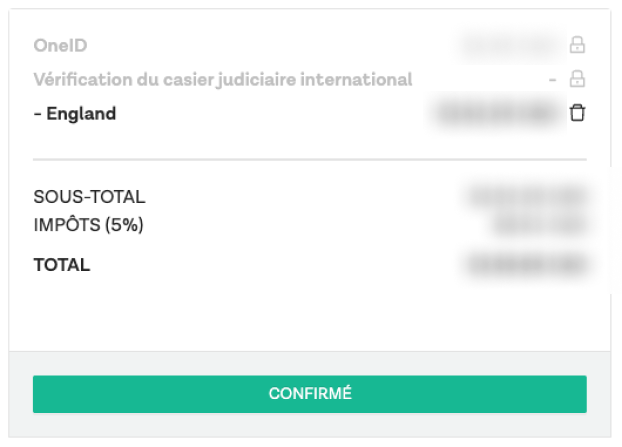622x447 pixels.
Task: Click the SOUS-TOTAL label
Action: click(89, 197)
